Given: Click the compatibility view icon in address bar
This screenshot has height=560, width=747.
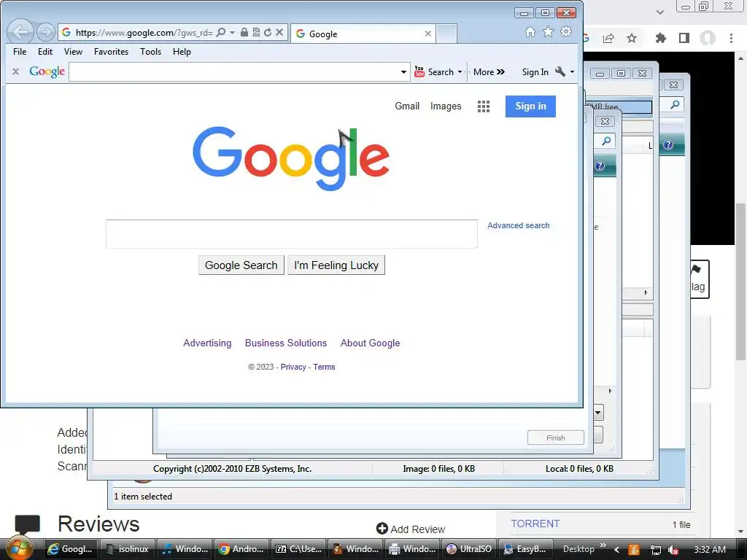Looking at the screenshot, I should 256,32.
